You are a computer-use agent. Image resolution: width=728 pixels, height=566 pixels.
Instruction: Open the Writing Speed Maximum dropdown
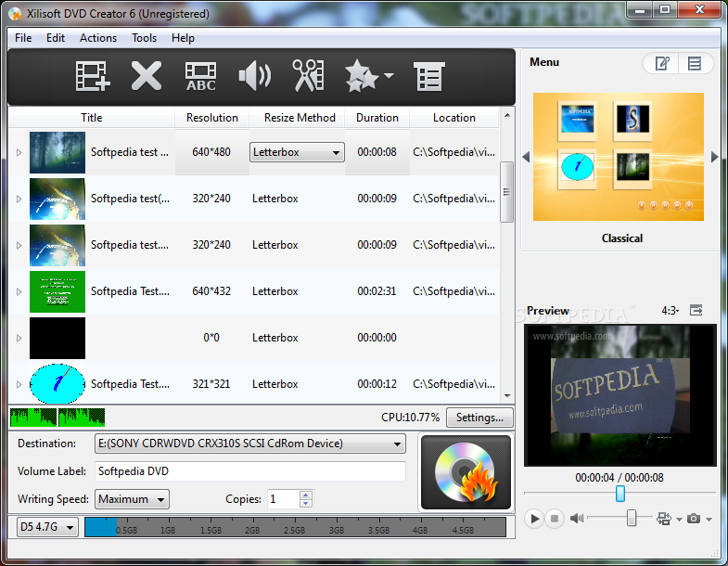point(132,499)
